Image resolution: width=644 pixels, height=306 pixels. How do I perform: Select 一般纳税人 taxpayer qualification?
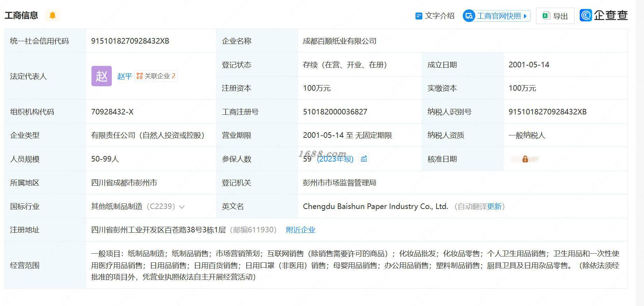(x=527, y=135)
